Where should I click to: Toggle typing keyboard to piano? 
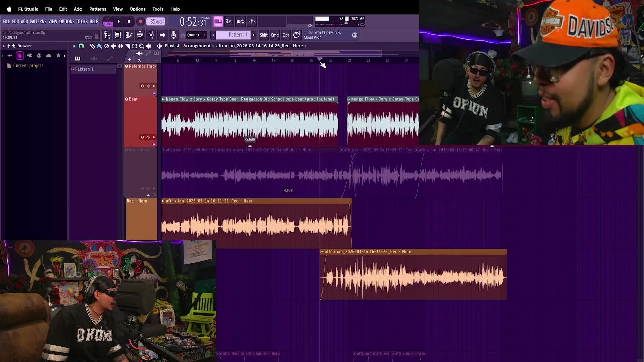[218, 21]
